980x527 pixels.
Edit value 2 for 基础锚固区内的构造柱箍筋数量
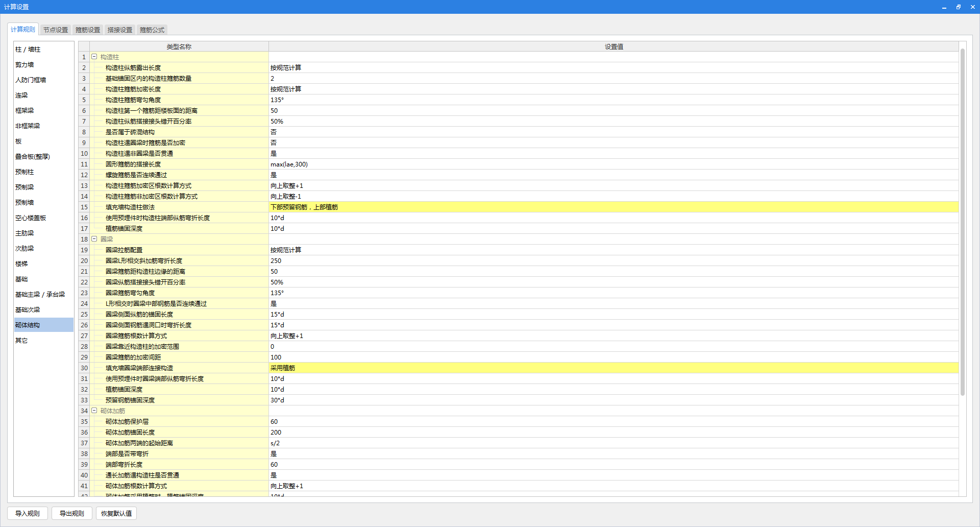click(x=614, y=78)
